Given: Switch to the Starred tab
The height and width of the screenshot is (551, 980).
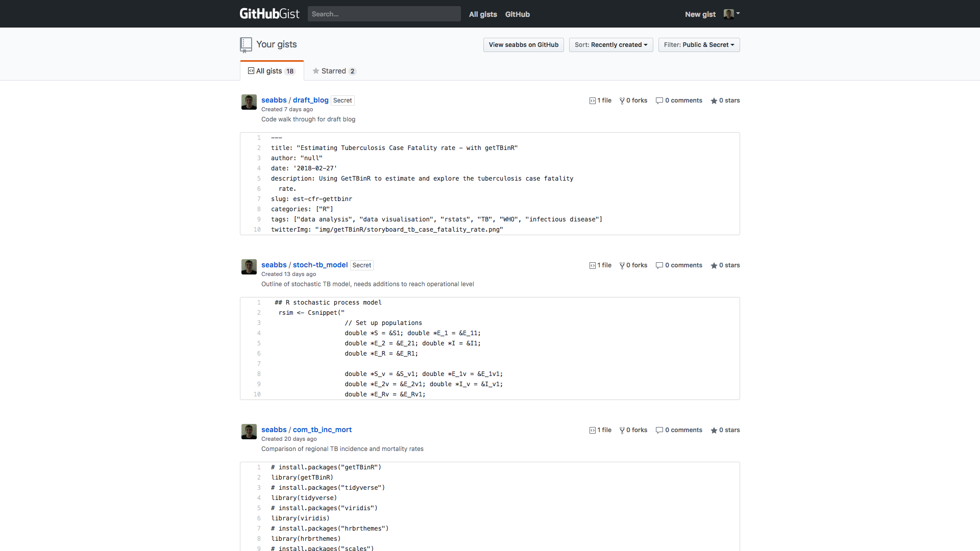Looking at the screenshot, I should tap(334, 71).
